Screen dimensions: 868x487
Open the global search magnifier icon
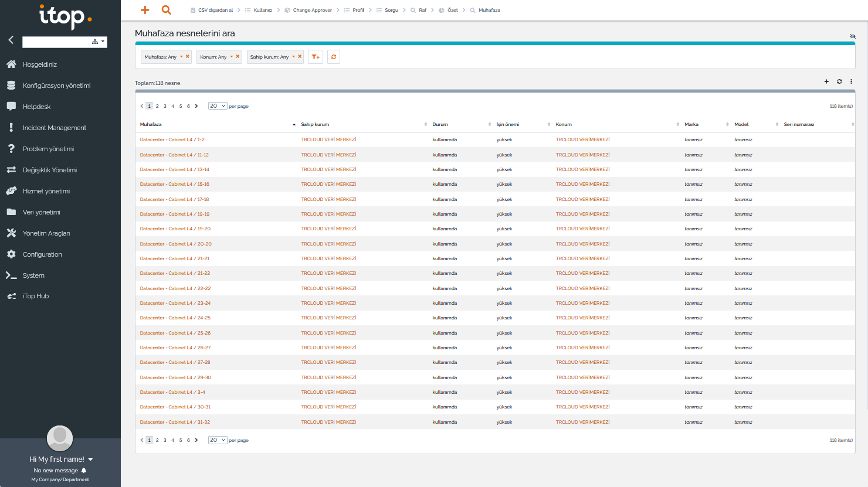[166, 10]
